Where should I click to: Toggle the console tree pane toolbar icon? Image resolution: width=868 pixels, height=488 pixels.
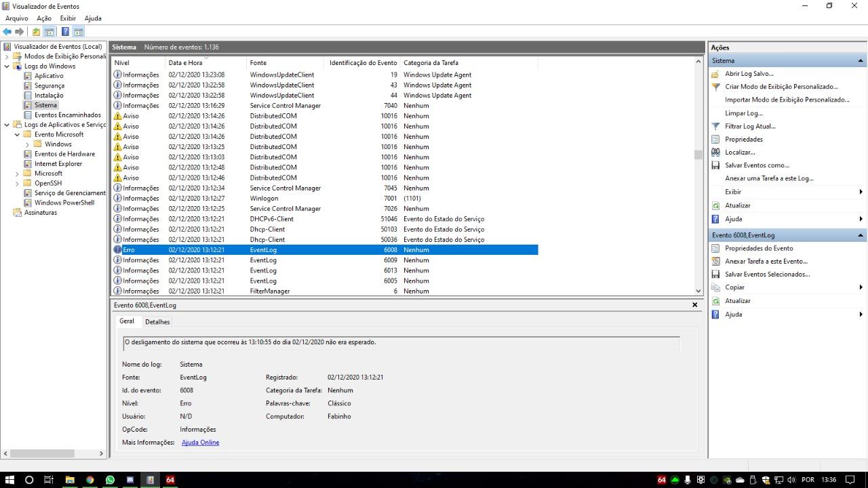click(49, 32)
